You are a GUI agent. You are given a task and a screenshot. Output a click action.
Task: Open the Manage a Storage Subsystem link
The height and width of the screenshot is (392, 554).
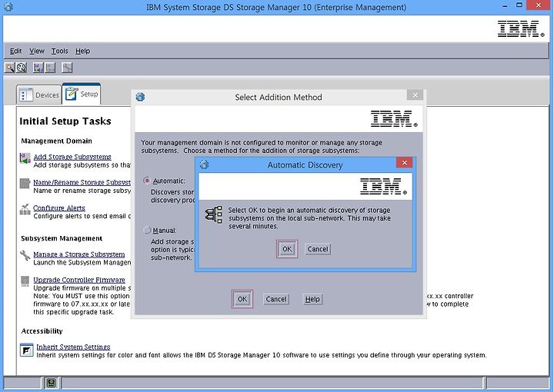pos(78,254)
